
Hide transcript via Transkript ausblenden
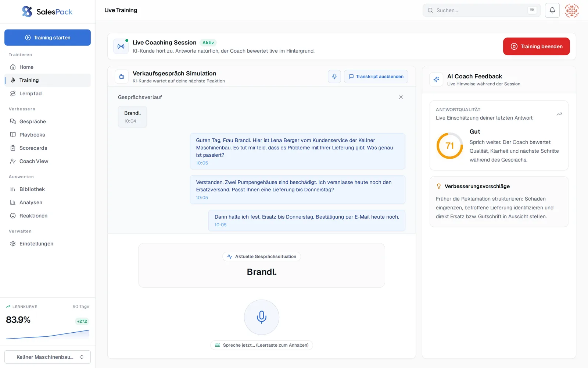pyautogui.click(x=376, y=77)
